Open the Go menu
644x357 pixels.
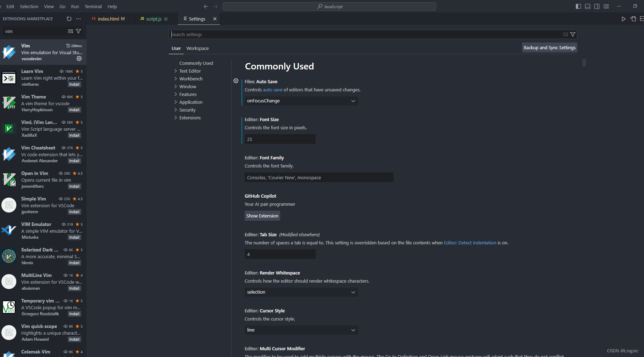click(62, 6)
